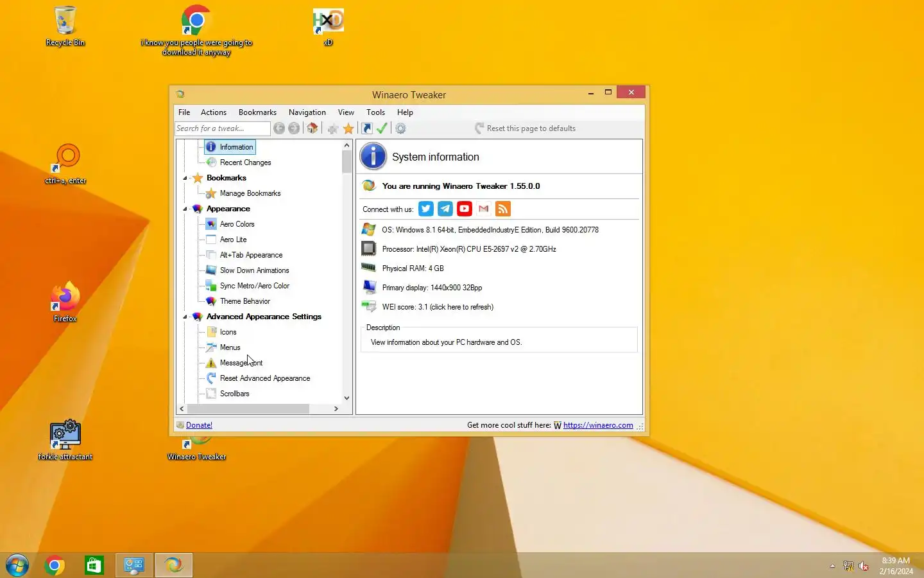Focus the Search for a tweak field

(223, 128)
